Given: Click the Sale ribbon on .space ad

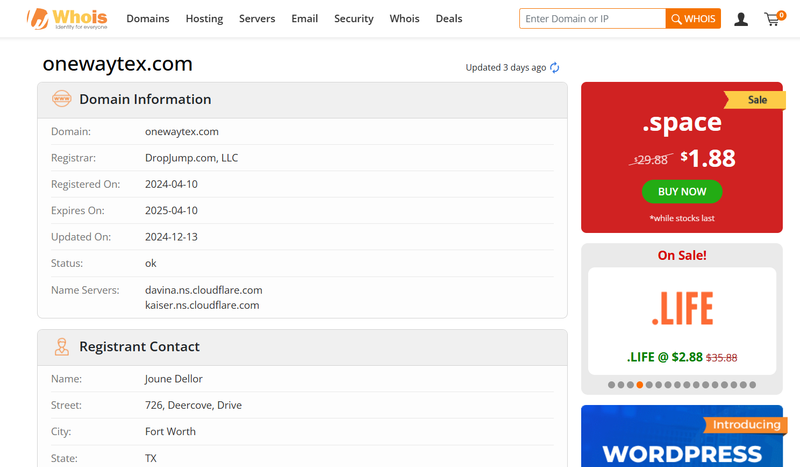Looking at the screenshot, I should click(x=756, y=100).
